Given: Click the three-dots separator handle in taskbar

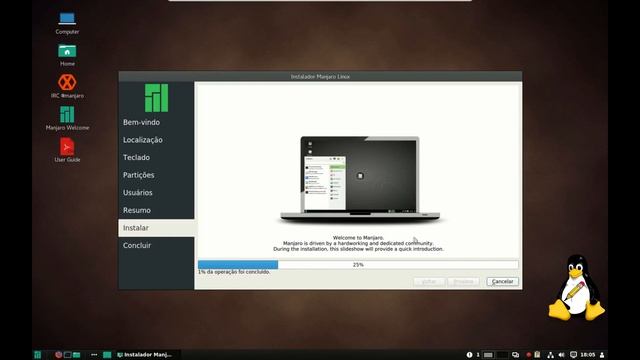Looking at the screenshot, I should tap(94, 355).
